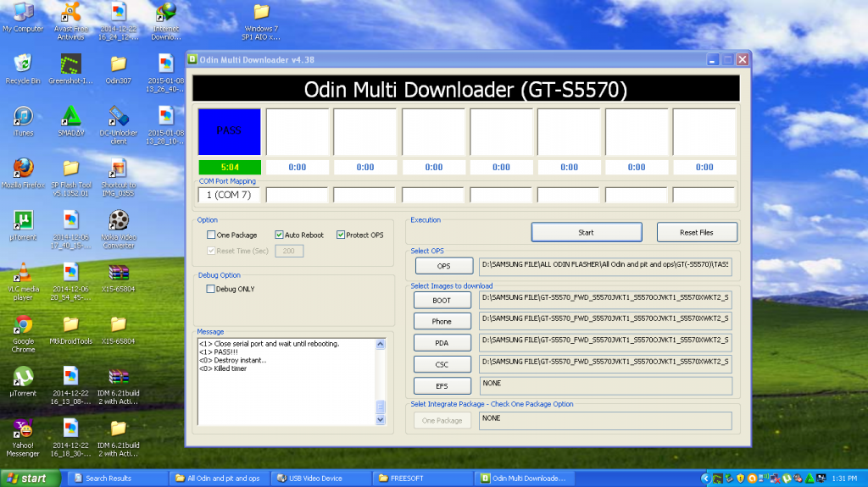
Task: Open the VLC media player icon
Action: (23, 273)
